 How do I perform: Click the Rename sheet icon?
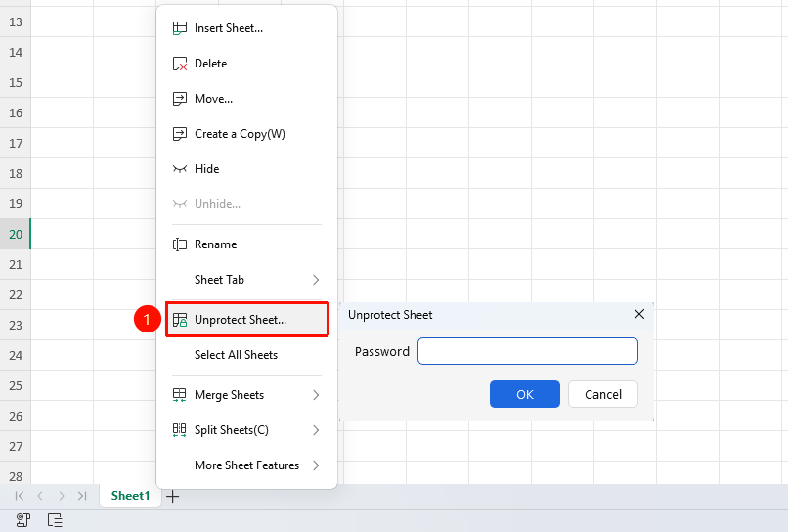(180, 244)
